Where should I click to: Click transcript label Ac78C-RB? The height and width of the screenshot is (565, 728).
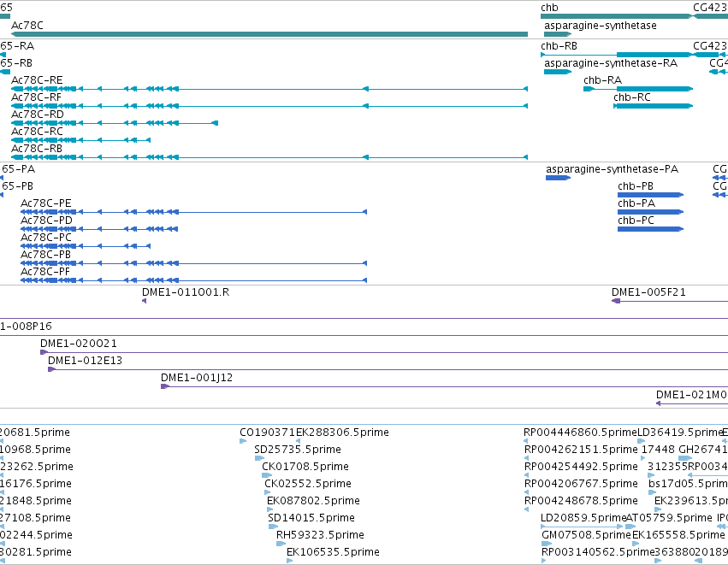[x=37, y=149]
